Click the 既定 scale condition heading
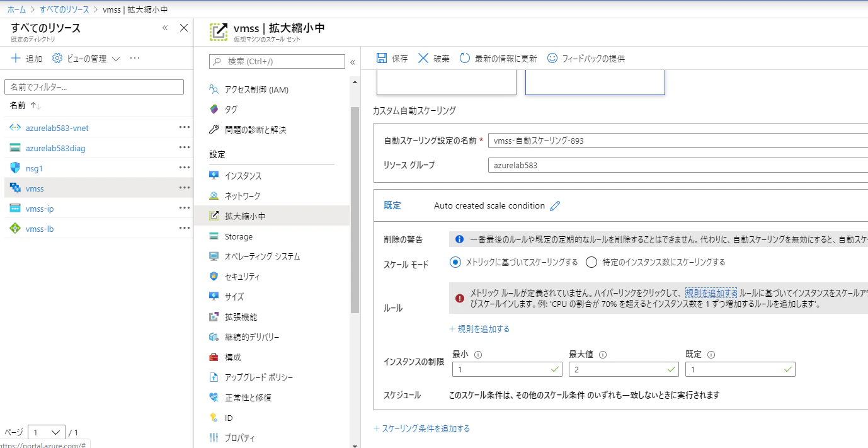Image resolution: width=868 pixels, height=448 pixels. click(x=392, y=205)
